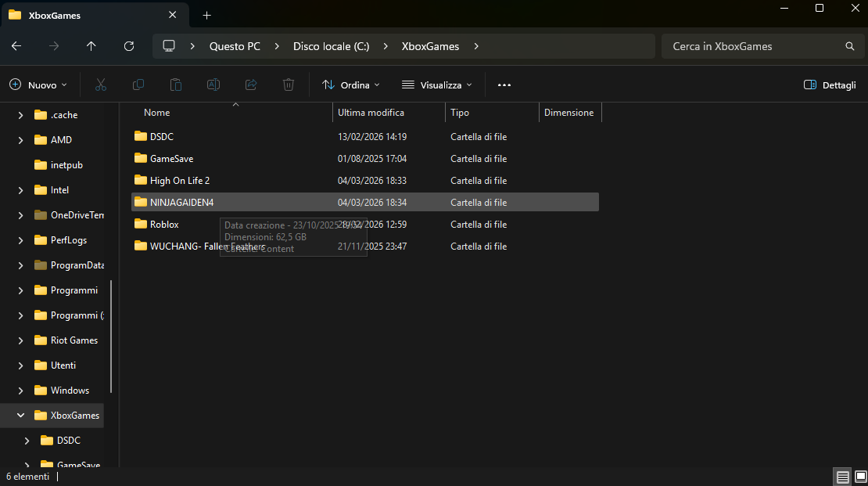Screen dimensions: 868x486
Task: Select the Roblox folder icon in file list
Action: coord(141,225)
